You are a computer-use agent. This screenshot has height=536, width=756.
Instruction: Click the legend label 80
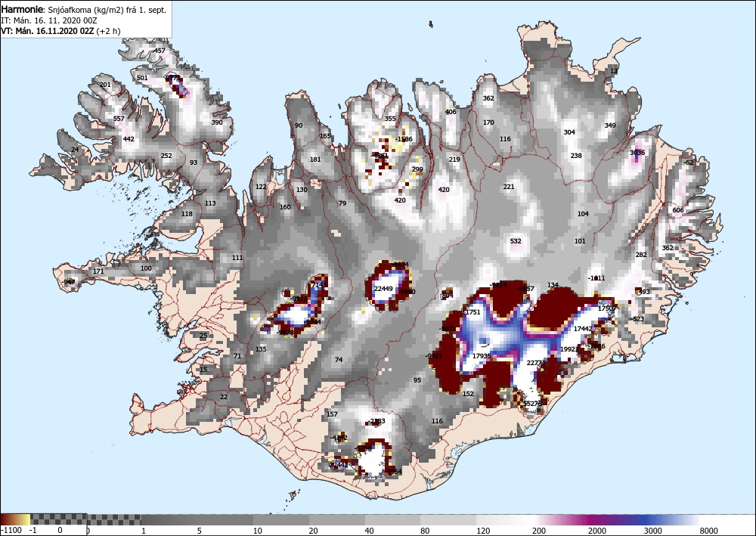tap(425, 531)
